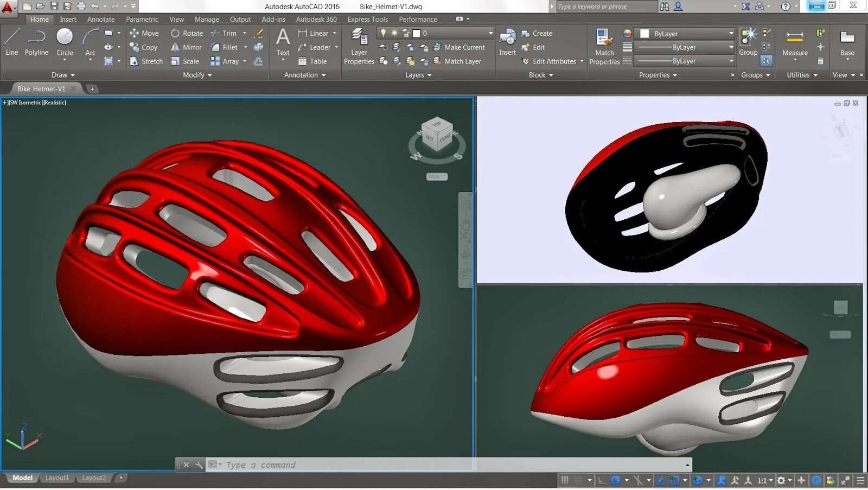The image size is (868, 490).
Task: Click the Make Current button
Action: pyautogui.click(x=464, y=47)
